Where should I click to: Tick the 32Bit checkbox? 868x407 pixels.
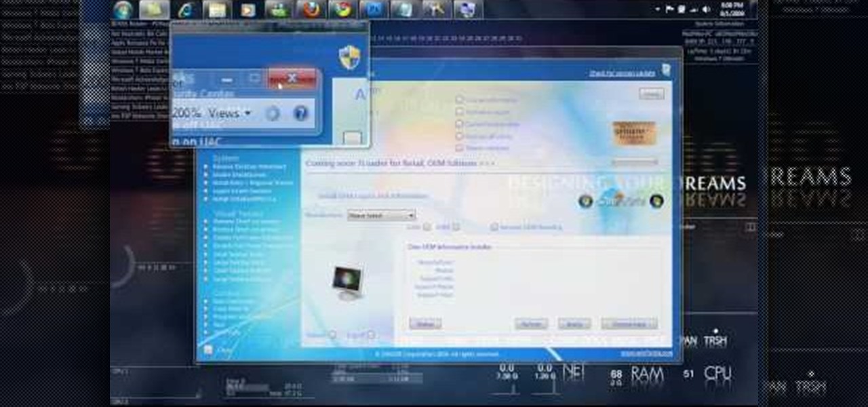point(428,227)
